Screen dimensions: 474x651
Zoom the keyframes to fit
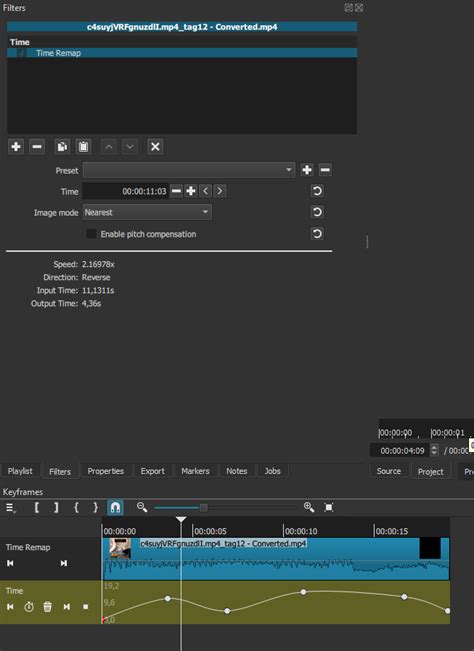pyautogui.click(x=329, y=507)
